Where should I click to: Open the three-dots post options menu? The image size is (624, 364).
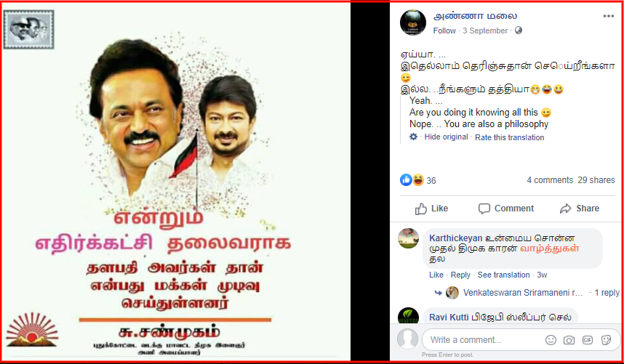click(609, 16)
